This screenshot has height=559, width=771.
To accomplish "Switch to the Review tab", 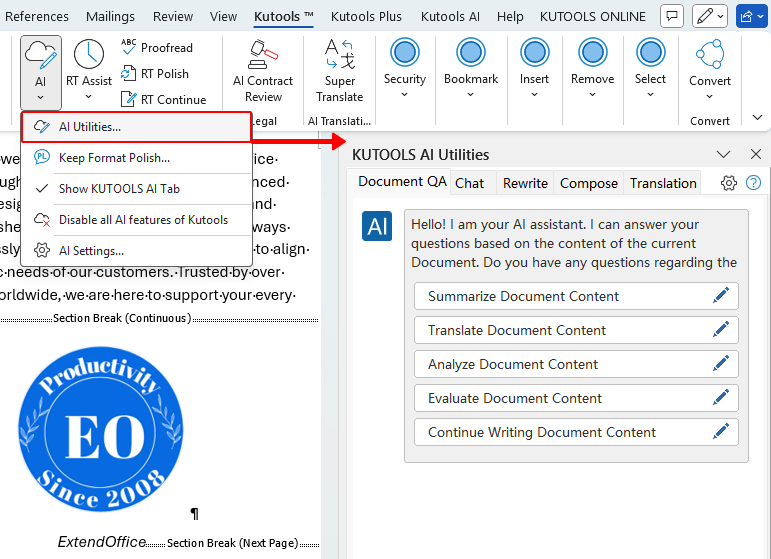I will tap(173, 16).
